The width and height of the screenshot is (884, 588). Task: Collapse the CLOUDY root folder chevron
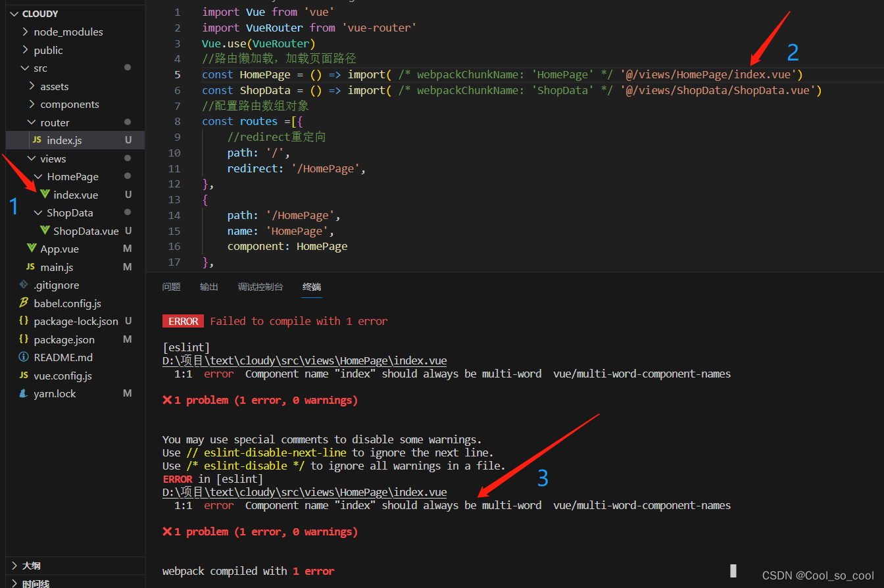click(x=14, y=14)
